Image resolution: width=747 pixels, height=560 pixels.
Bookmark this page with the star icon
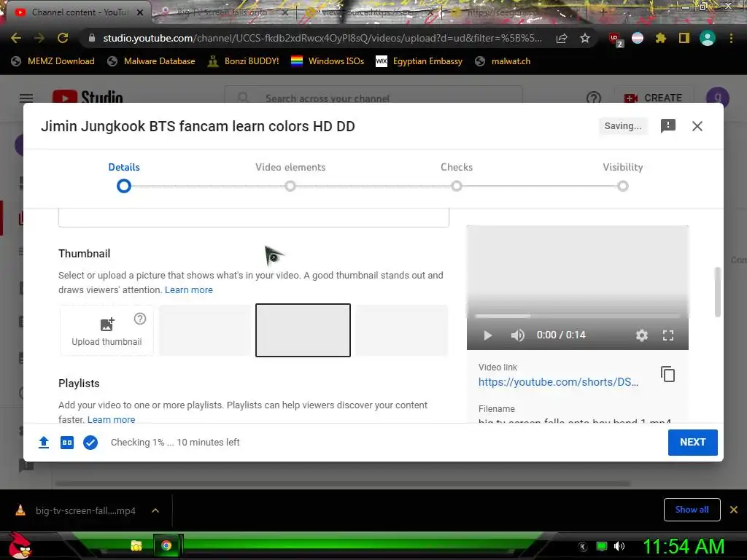point(585,38)
